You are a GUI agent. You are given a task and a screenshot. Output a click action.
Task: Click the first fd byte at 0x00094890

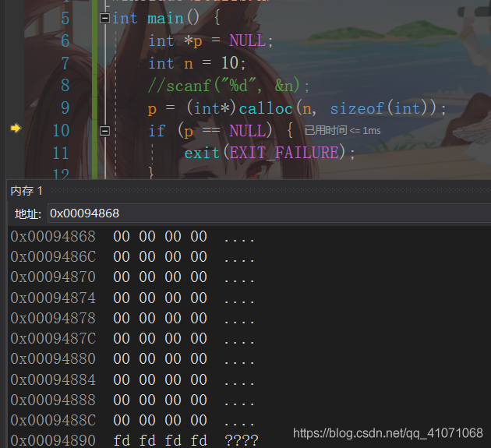(122, 440)
